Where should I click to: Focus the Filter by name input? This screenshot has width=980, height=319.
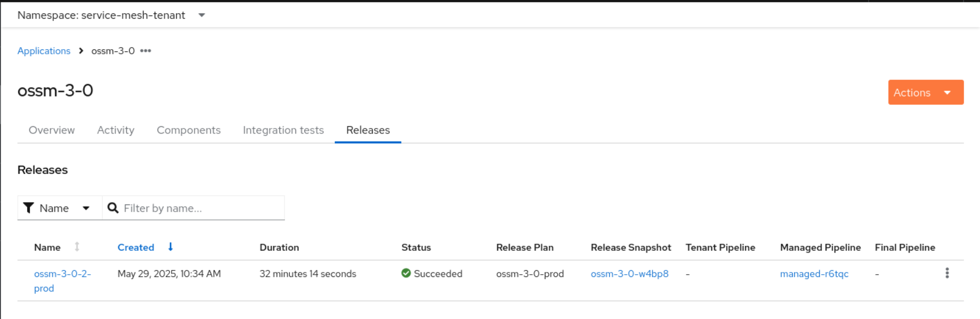[200, 208]
